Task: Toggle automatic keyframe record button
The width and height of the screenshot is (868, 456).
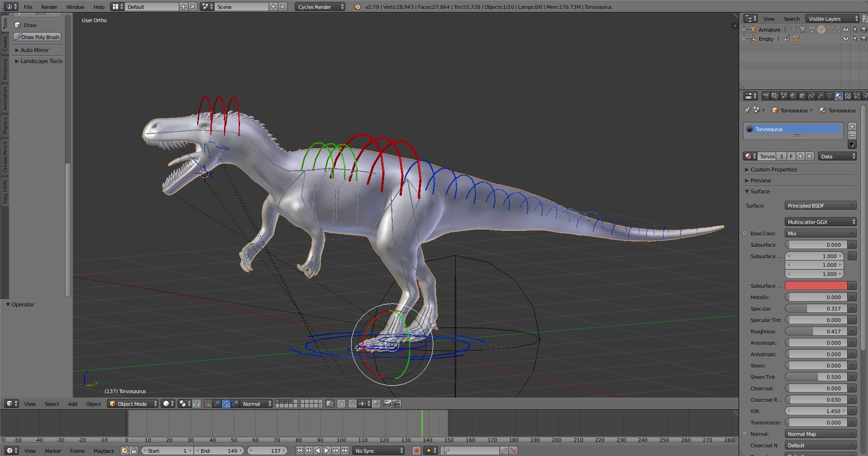Action: [x=416, y=451]
